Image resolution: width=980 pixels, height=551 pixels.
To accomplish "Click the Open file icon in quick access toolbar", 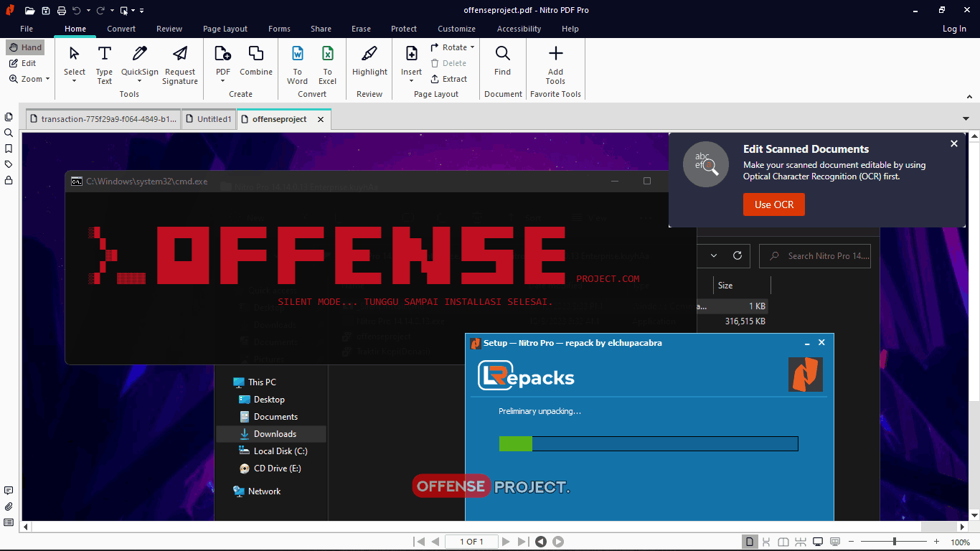I will coord(29,10).
